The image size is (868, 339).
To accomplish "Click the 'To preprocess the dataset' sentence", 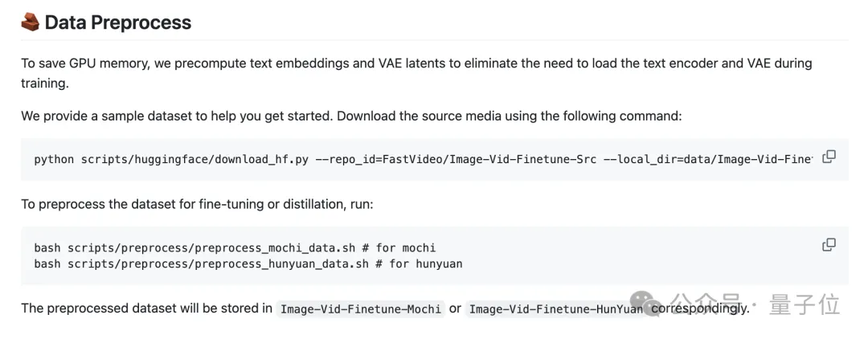I will (x=198, y=204).
